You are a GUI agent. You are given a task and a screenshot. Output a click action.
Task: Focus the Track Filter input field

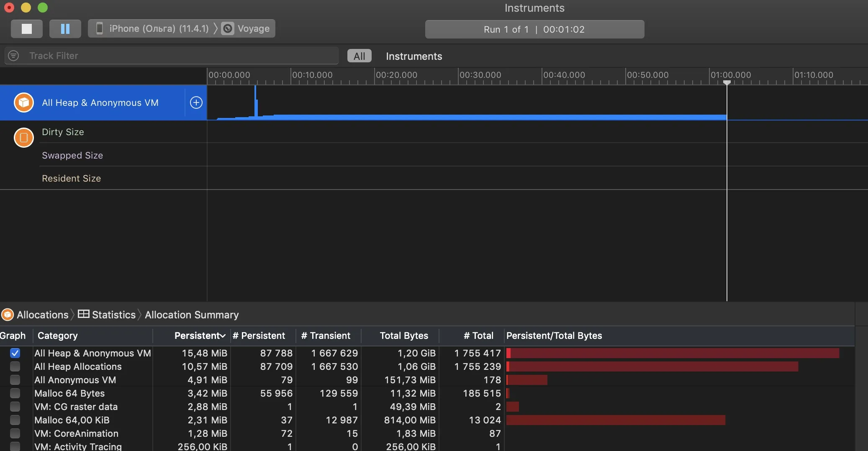pos(172,56)
